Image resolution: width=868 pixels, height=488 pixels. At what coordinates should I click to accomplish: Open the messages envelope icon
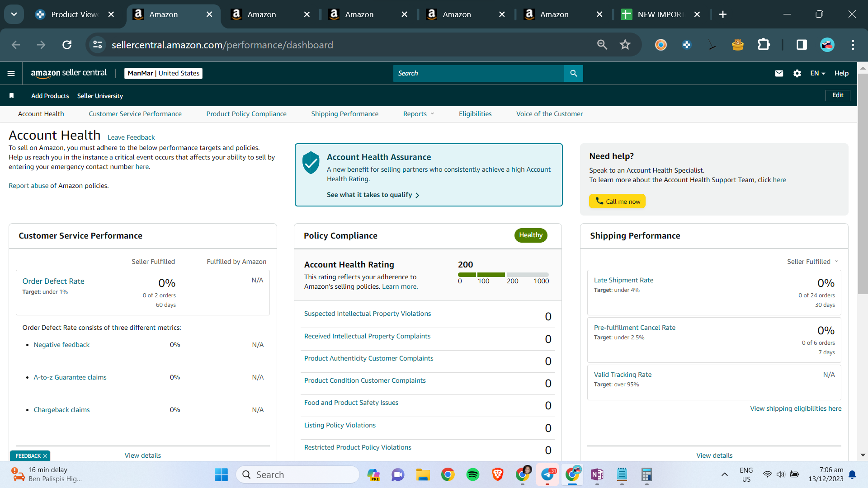pyautogui.click(x=779, y=73)
